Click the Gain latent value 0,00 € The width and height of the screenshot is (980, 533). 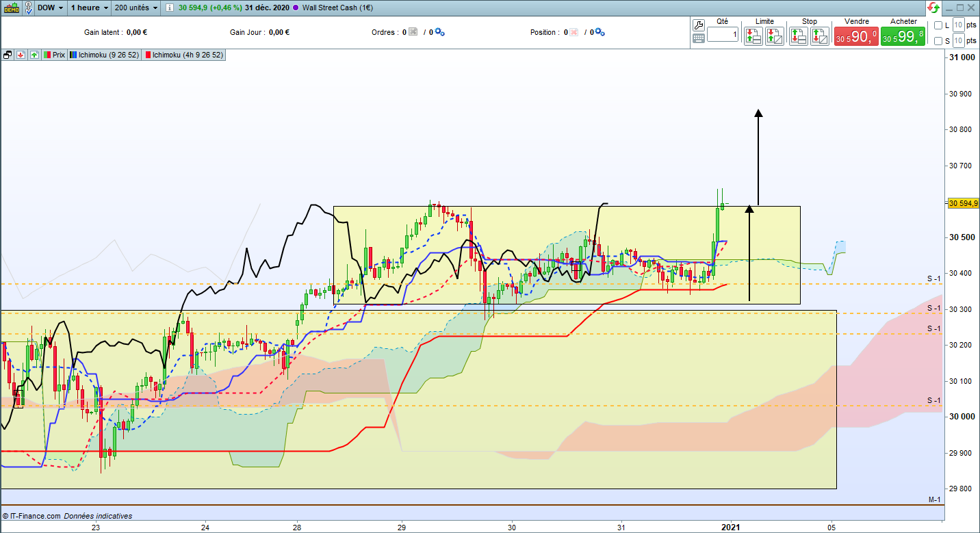point(137,32)
